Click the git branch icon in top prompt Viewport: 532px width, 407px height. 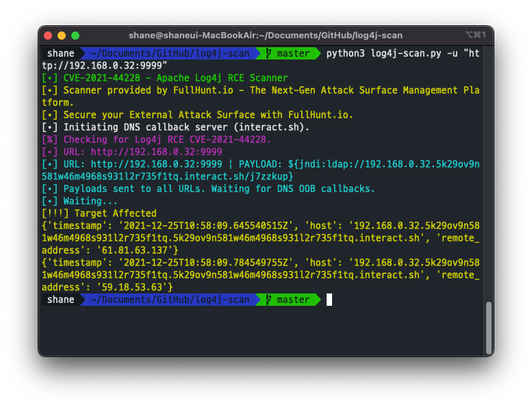pyautogui.click(x=268, y=53)
